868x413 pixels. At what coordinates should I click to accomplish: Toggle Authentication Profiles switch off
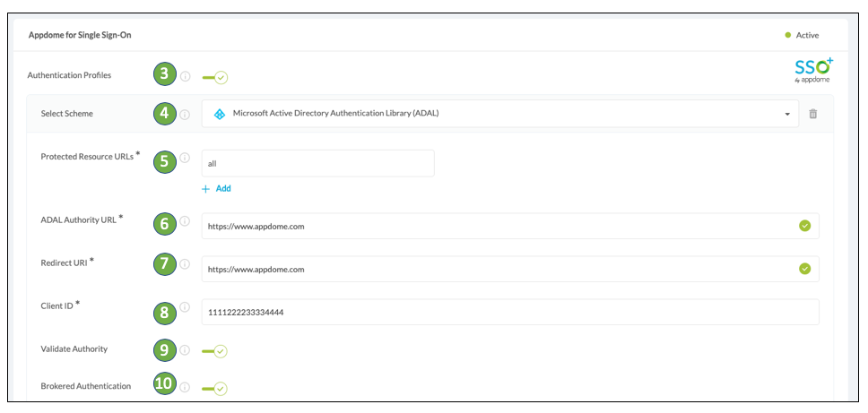[215, 78]
